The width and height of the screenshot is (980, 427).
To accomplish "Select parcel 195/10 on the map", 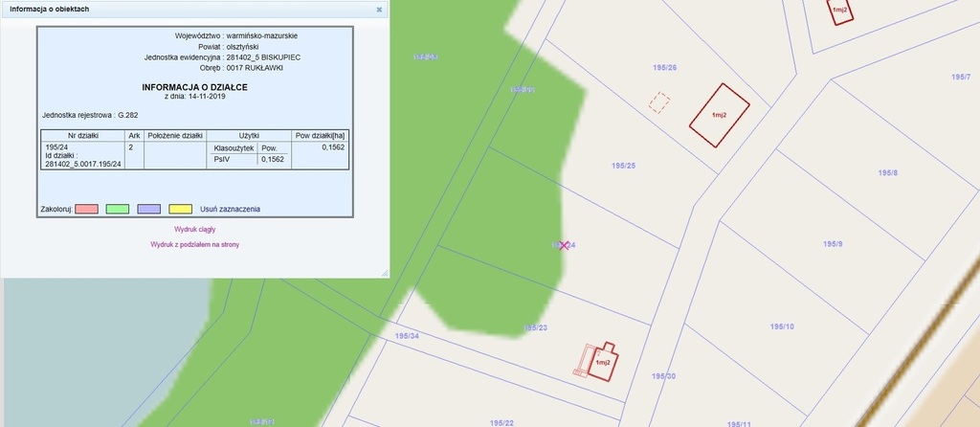I will click(782, 327).
